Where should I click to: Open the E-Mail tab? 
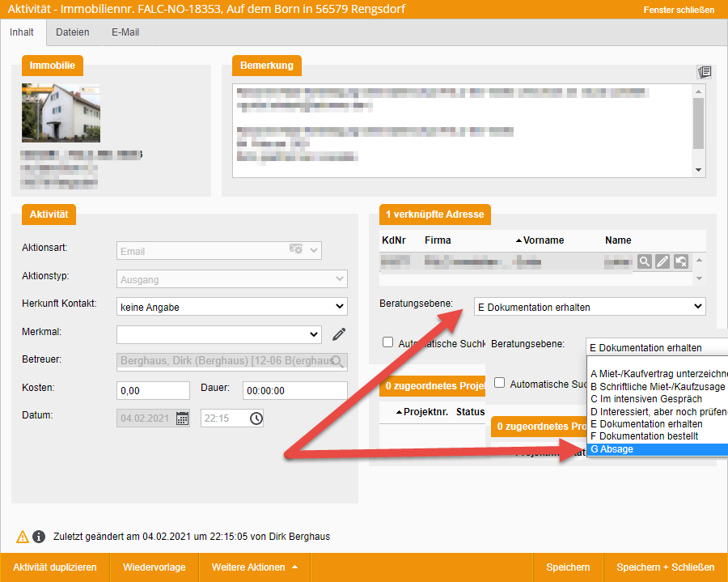coord(125,32)
